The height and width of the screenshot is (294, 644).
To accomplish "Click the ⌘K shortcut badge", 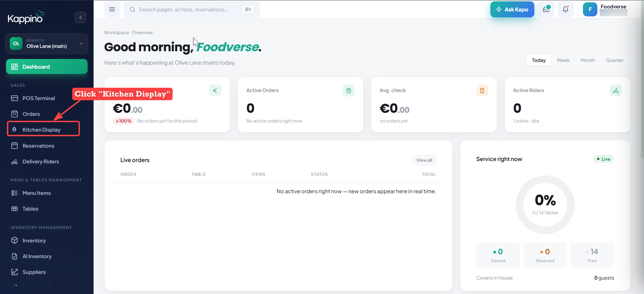I will [x=248, y=9].
